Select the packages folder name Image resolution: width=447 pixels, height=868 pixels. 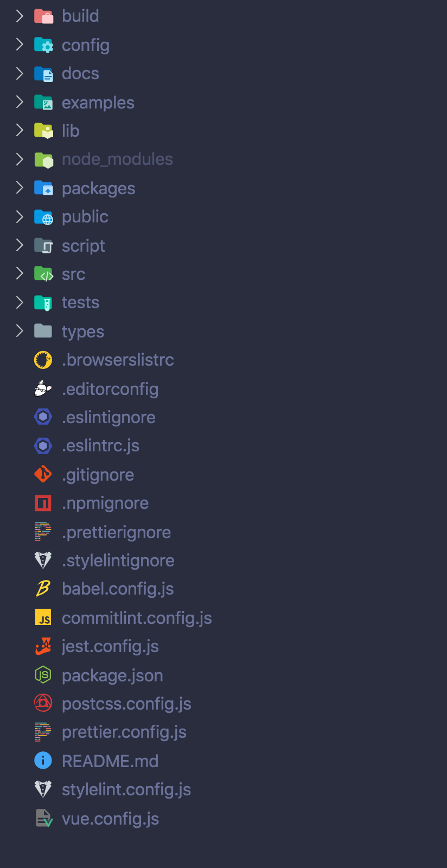[x=98, y=188]
